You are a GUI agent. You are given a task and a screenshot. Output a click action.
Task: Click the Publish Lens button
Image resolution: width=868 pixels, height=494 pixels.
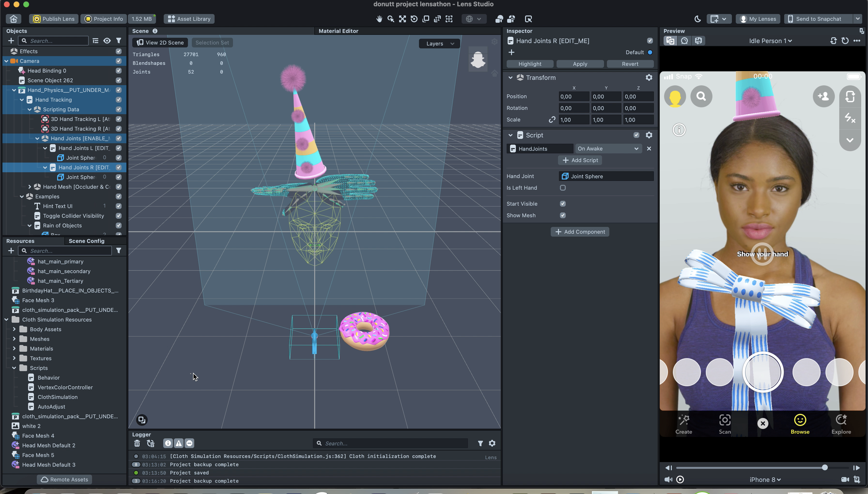[54, 19]
